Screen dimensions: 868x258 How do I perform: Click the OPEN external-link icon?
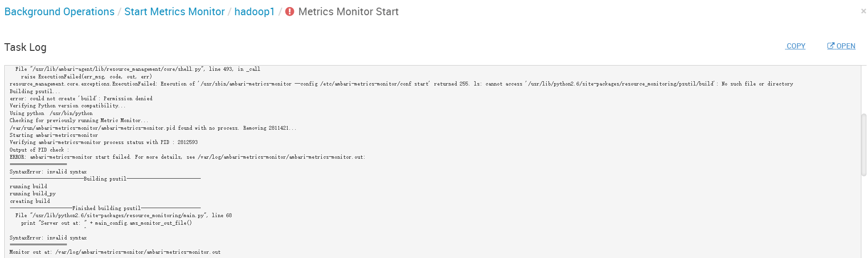[x=831, y=46]
